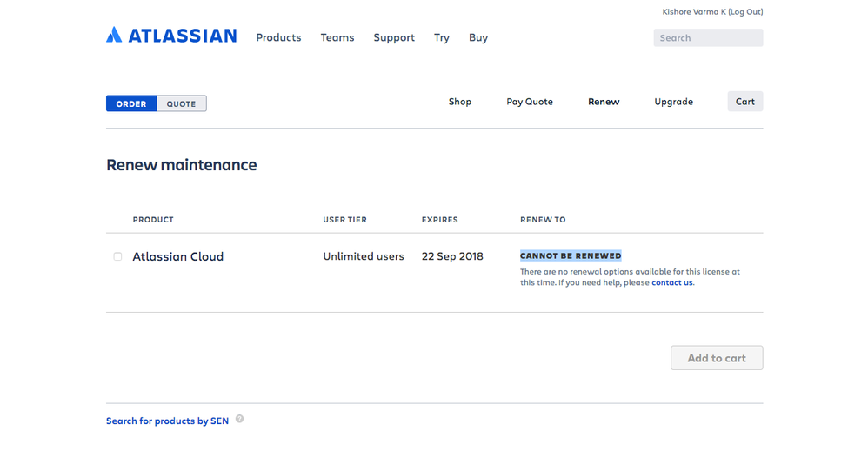Click the help icon beside SEN search
This screenshot has width=868, height=457.
click(240, 419)
